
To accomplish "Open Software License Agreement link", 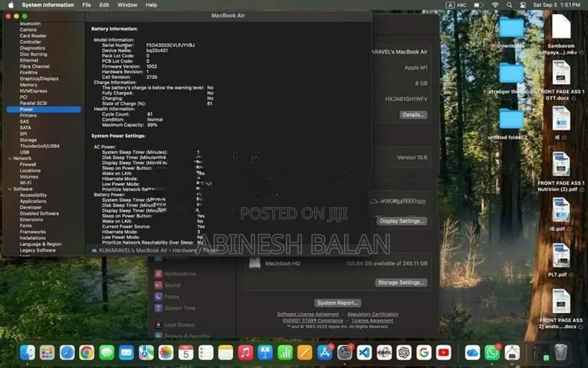I will point(308,315).
